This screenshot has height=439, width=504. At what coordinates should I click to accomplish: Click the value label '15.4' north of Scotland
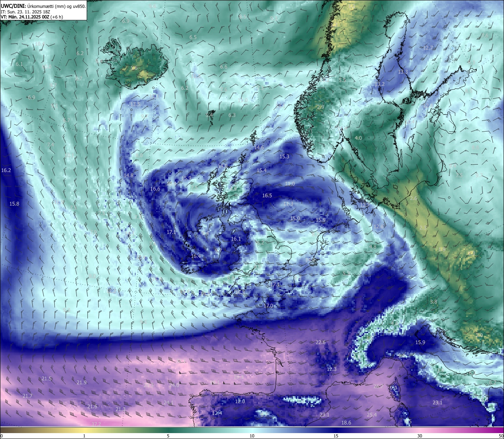[x=261, y=170]
